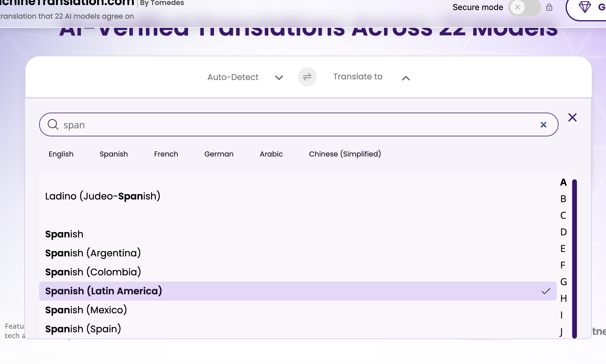Choose Ladino (Judeo-Spanish) option
The width and height of the screenshot is (606, 364).
pyautogui.click(x=103, y=196)
